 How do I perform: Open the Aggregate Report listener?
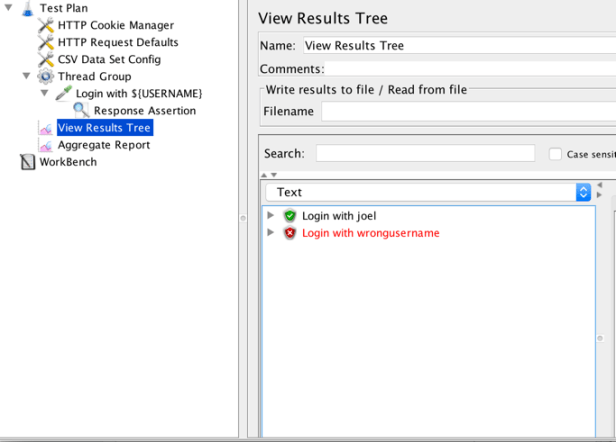coord(104,145)
